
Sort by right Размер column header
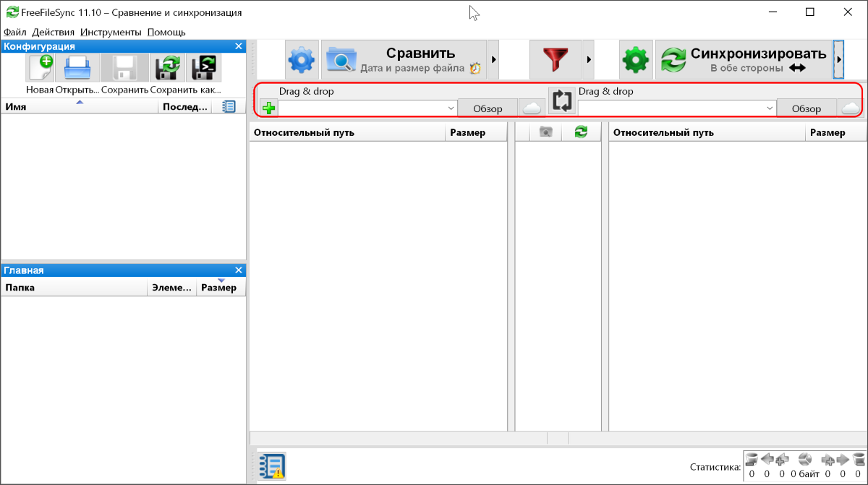835,132
